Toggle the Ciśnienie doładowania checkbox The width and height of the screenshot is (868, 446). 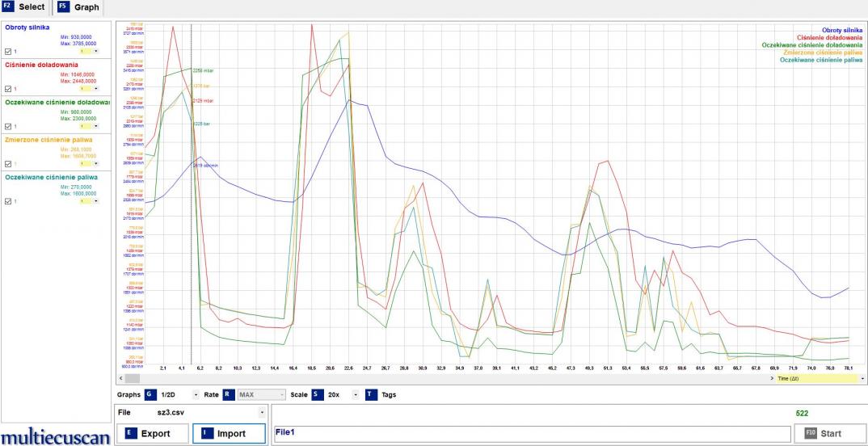[x=8, y=89]
